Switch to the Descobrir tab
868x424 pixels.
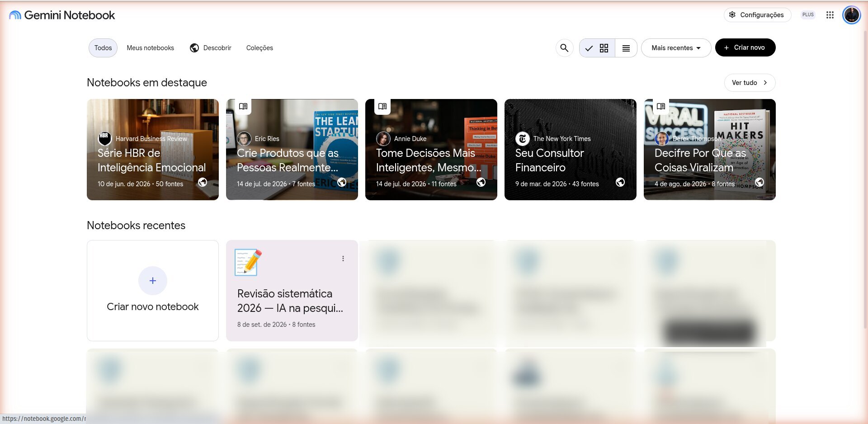[x=211, y=48]
